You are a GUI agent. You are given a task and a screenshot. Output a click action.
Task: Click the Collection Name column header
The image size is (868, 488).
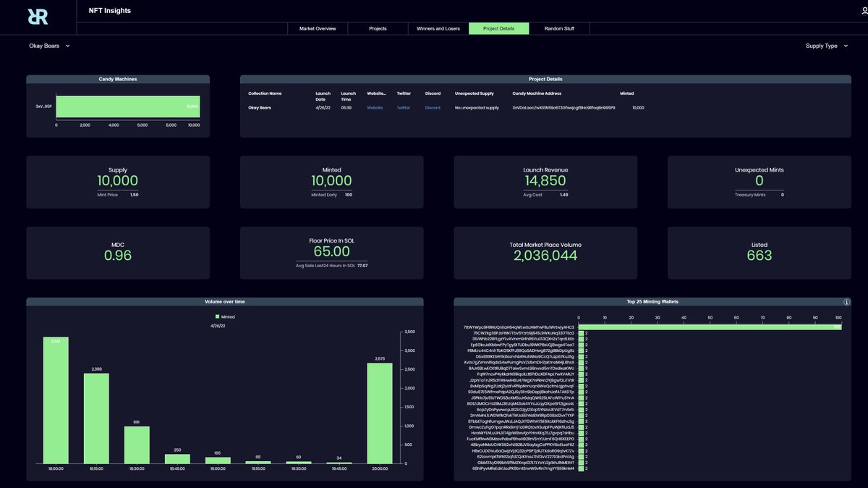pyautogui.click(x=265, y=93)
